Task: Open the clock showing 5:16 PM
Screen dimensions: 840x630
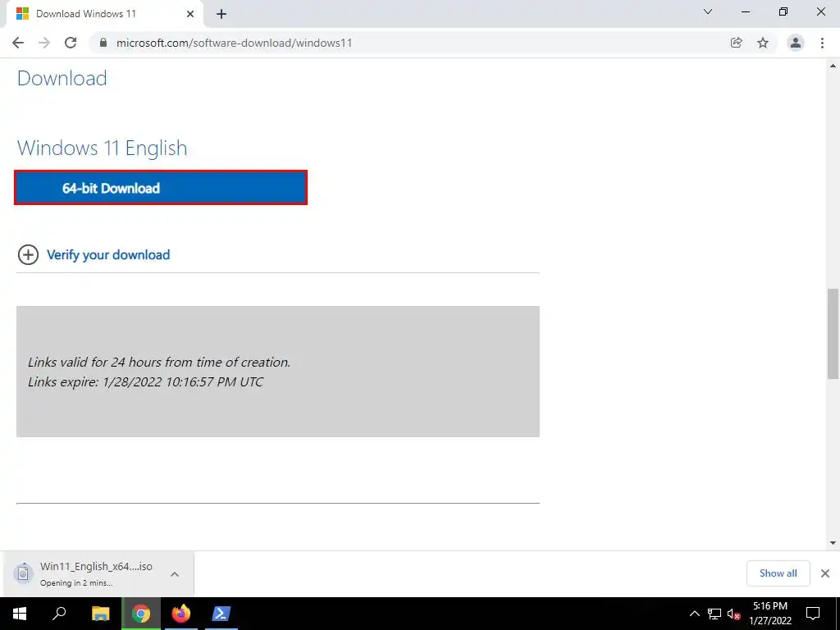Action: point(769,614)
